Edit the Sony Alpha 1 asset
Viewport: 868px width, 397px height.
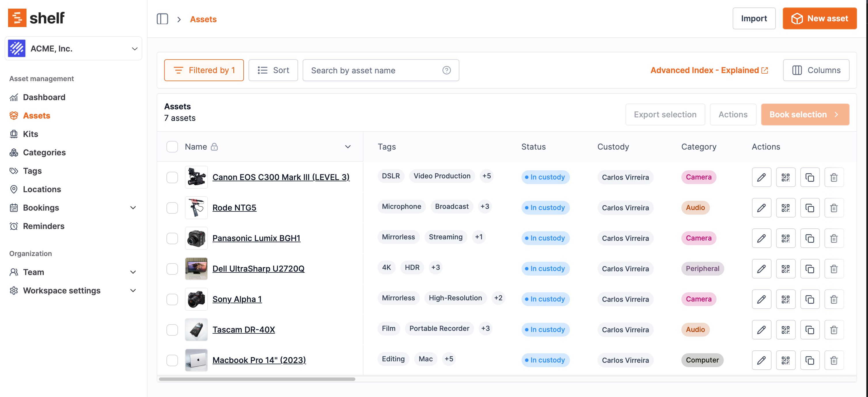click(761, 299)
